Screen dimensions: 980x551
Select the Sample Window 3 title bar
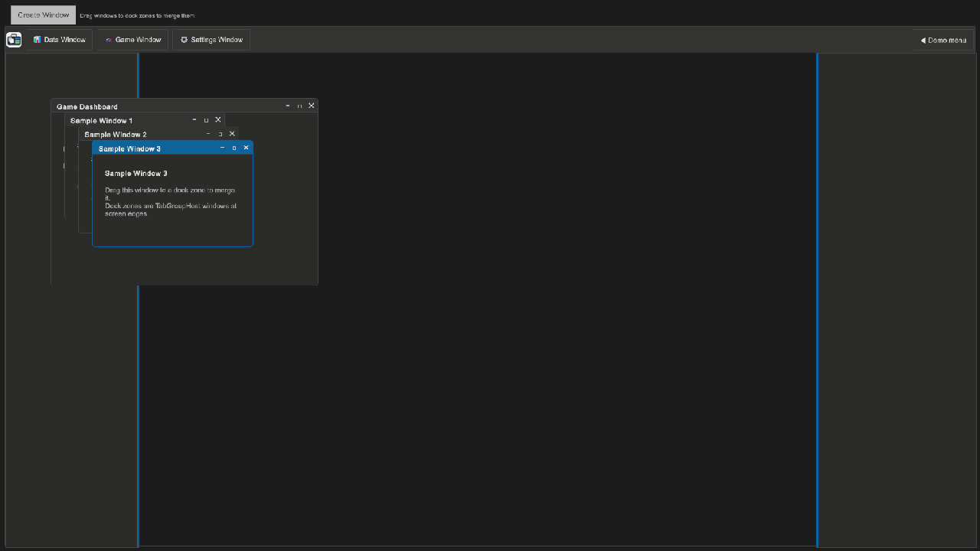[172, 148]
